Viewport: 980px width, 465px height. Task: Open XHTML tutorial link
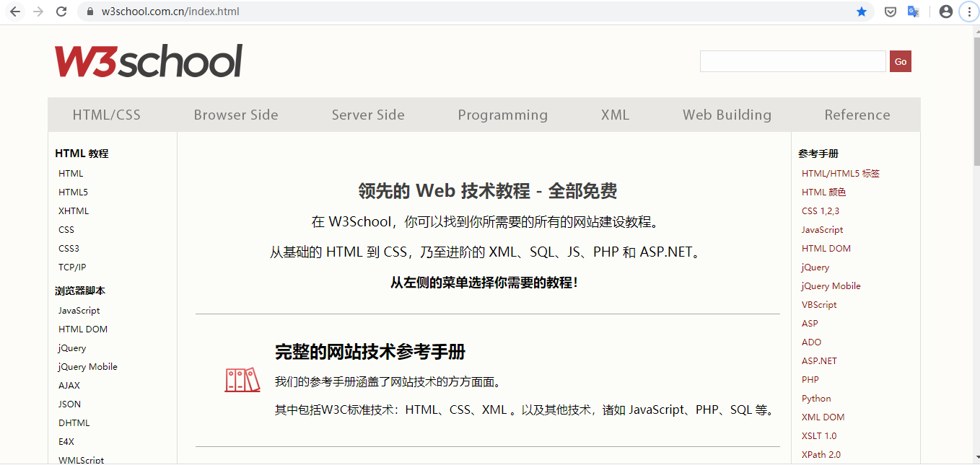tap(74, 211)
